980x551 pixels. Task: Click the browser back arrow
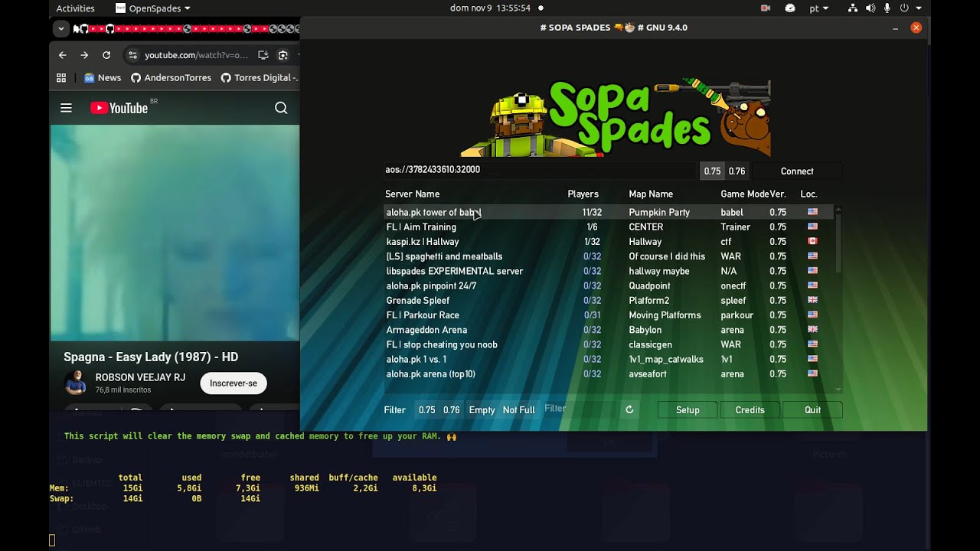click(63, 55)
